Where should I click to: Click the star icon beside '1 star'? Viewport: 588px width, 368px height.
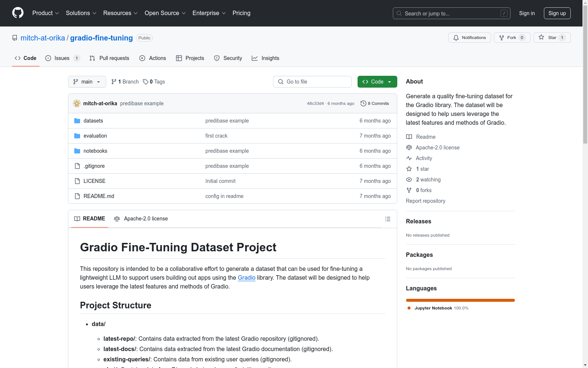409,169
